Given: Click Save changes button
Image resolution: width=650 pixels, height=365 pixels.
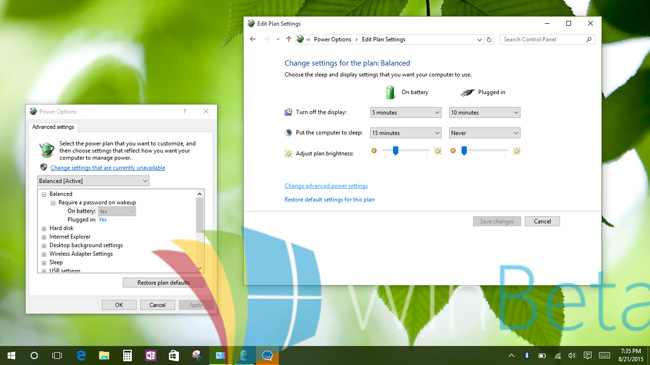Looking at the screenshot, I should tap(497, 221).
